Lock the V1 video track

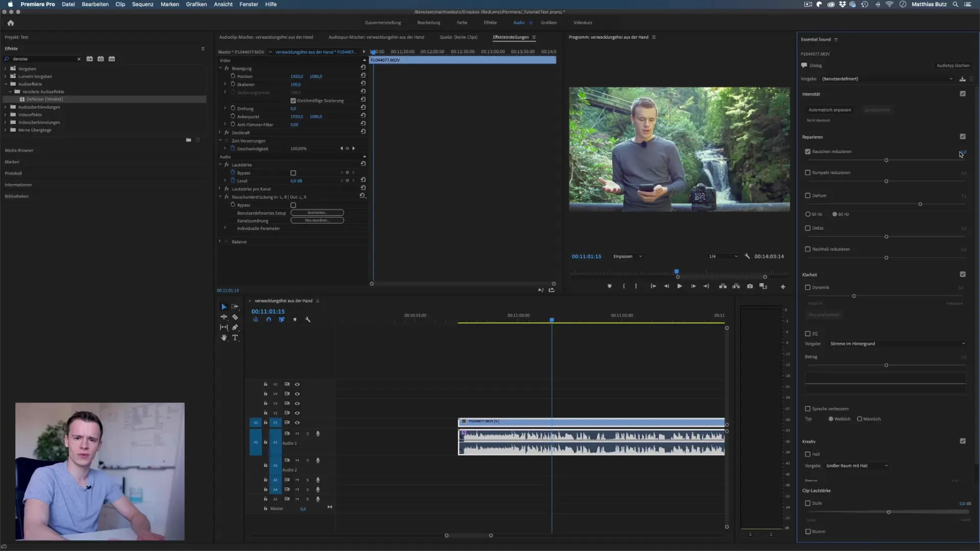265,422
